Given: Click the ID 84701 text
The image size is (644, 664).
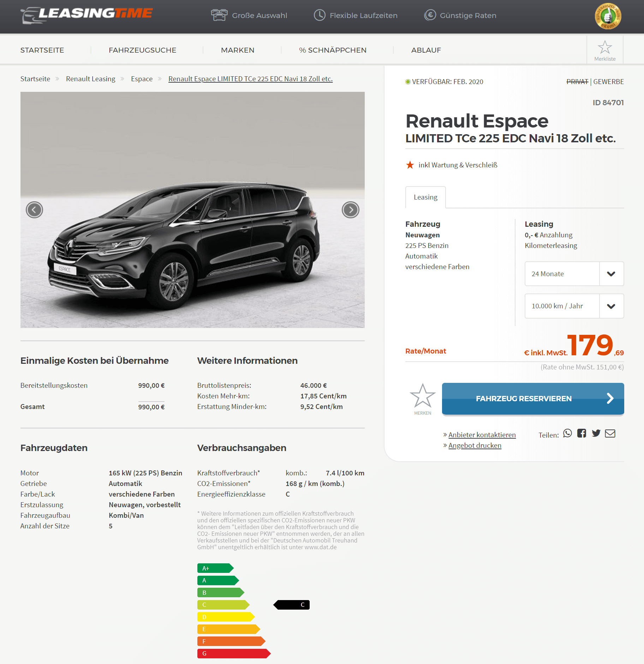Looking at the screenshot, I should (608, 103).
